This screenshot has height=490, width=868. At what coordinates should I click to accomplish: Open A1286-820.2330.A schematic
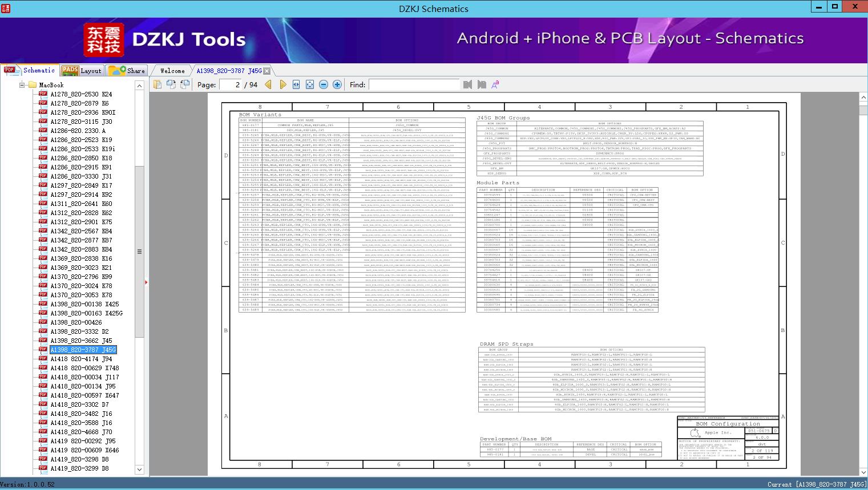[78, 131]
